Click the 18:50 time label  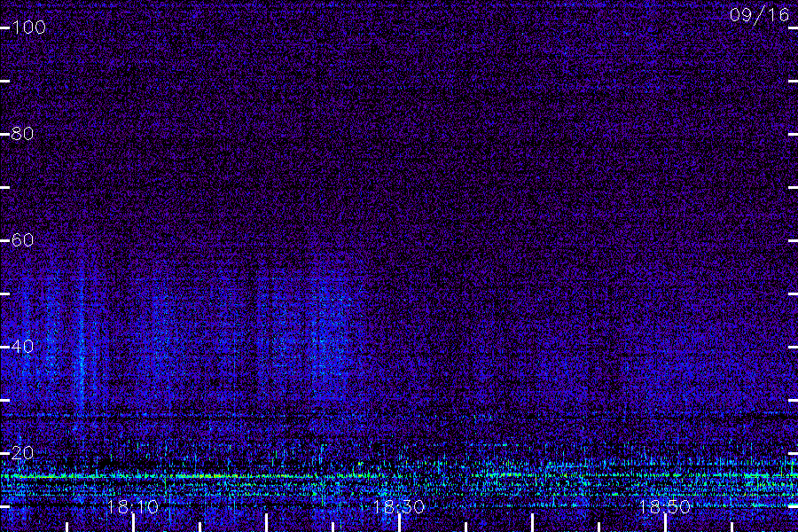[665, 507]
